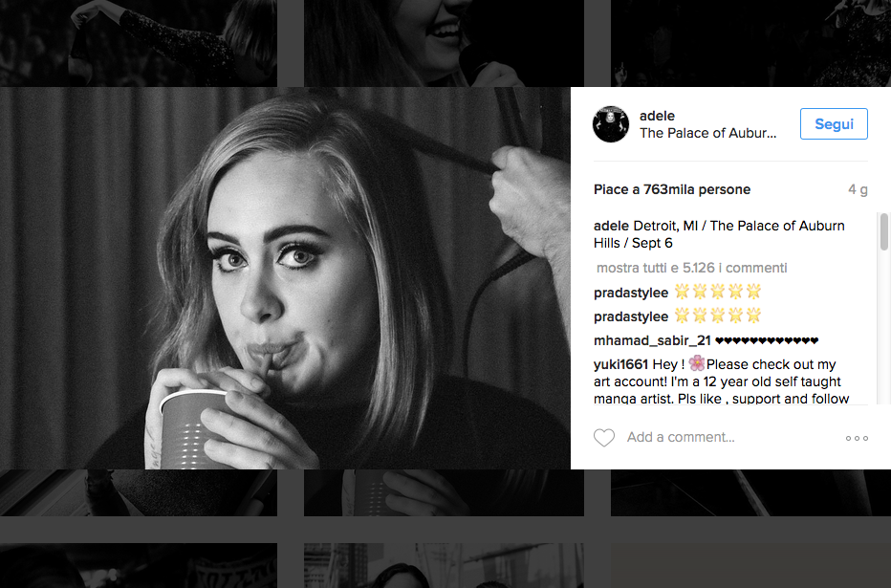
Task: Open second pradastylee commenter profile
Action: (631, 316)
